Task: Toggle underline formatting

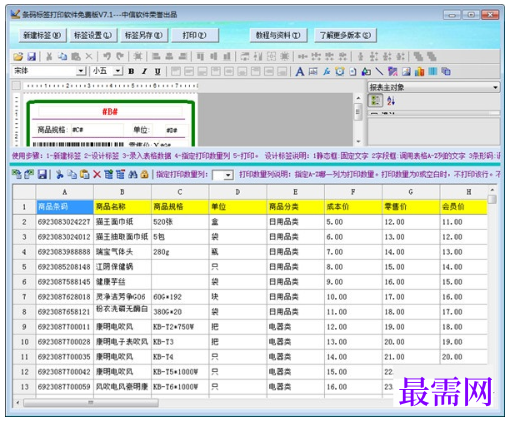Action: point(158,71)
